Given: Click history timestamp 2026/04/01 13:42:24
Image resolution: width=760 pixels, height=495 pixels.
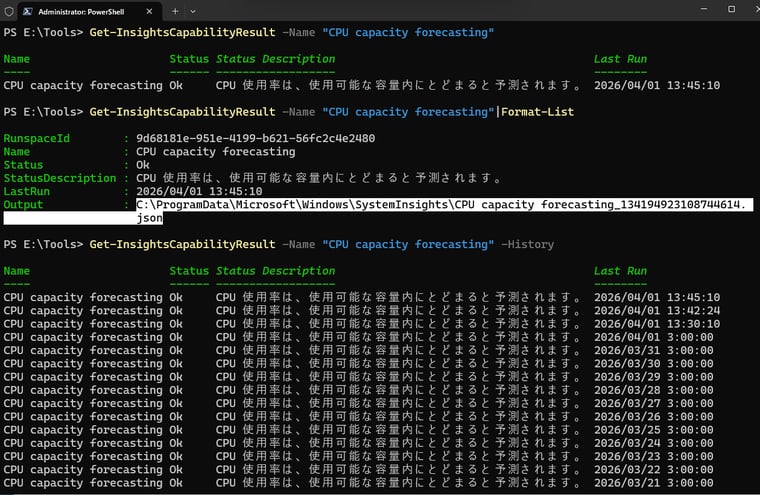Looking at the screenshot, I should click(x=657, y=310).
